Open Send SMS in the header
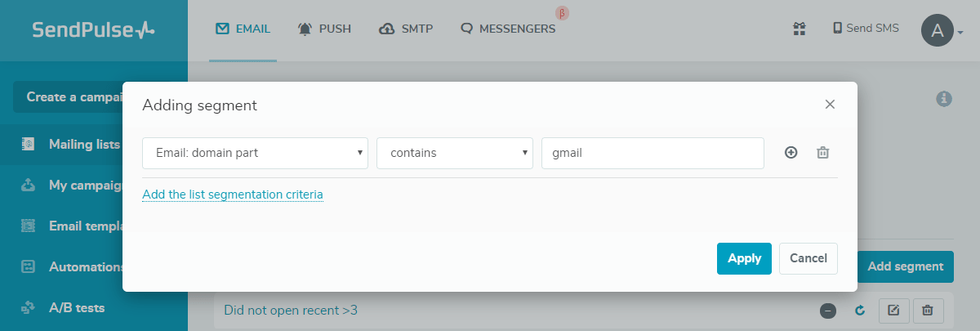980x331 pixels. click(866, 29)
